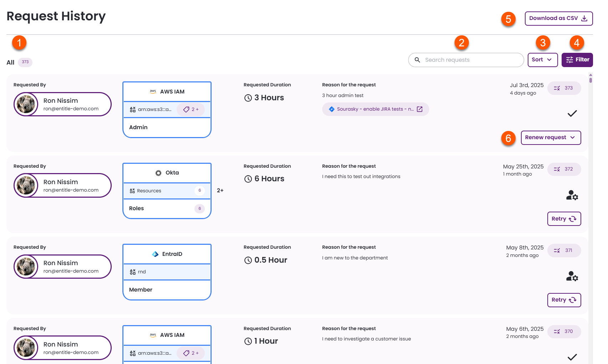
Task: Click request ID badge 370
Action: coord(564,332)
